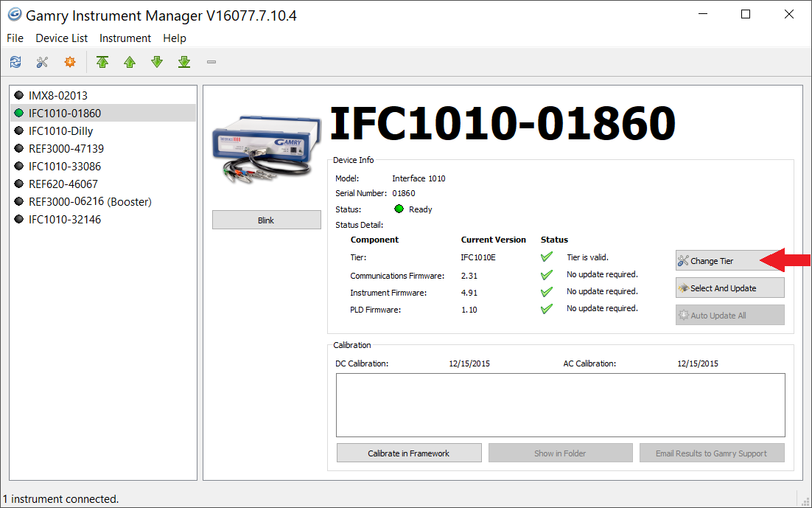Screen dimensions: 812x508
Task: Click inside the empty calibration results box
Action: click(x=560, y=405)
